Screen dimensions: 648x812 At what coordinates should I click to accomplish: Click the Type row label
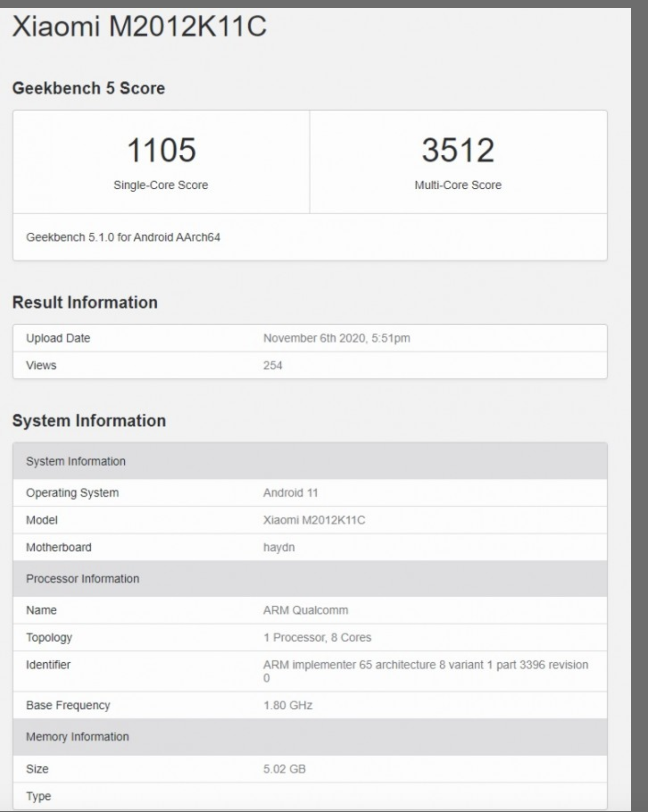click(x=38, y=796)
